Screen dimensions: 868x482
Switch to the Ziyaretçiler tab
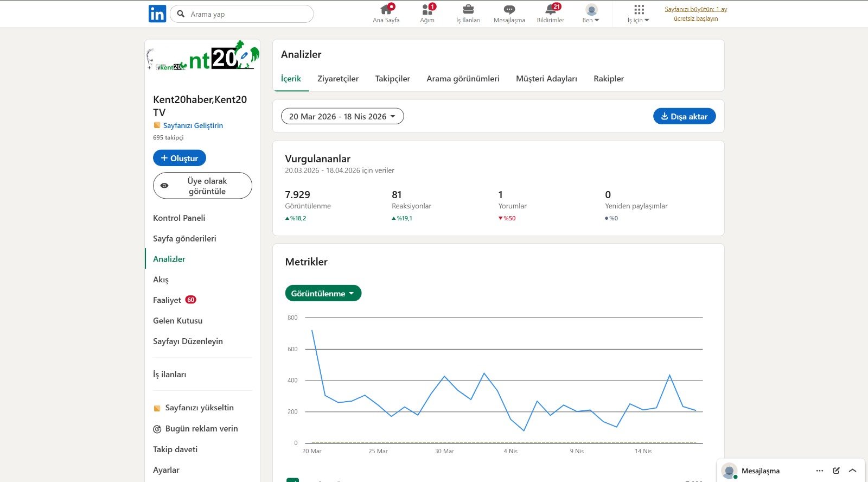[338, 79]
